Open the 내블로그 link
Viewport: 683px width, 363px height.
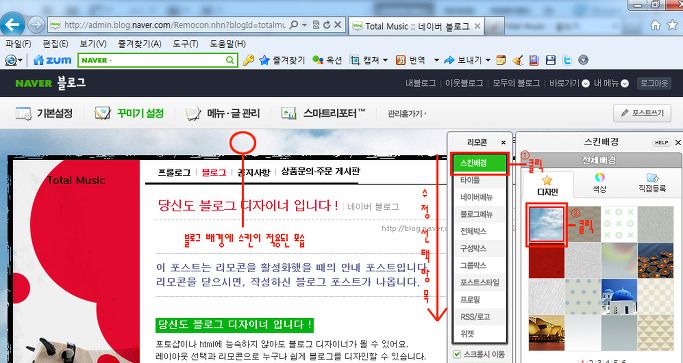[420, 83]
